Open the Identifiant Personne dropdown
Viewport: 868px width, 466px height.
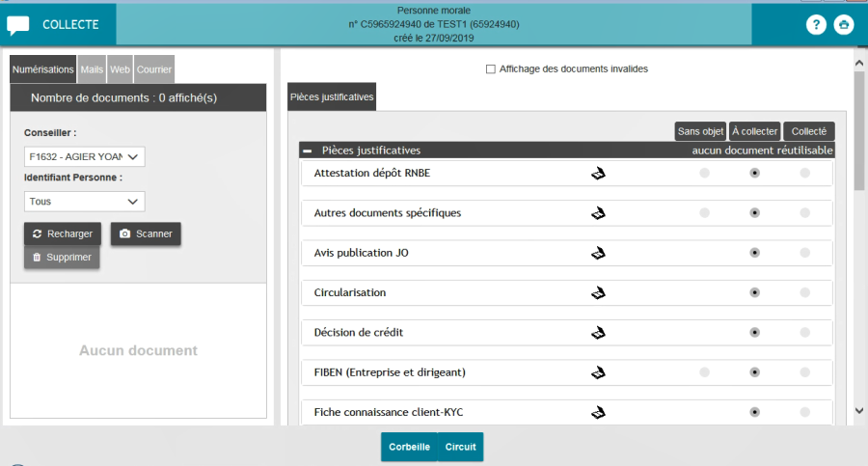84,202
